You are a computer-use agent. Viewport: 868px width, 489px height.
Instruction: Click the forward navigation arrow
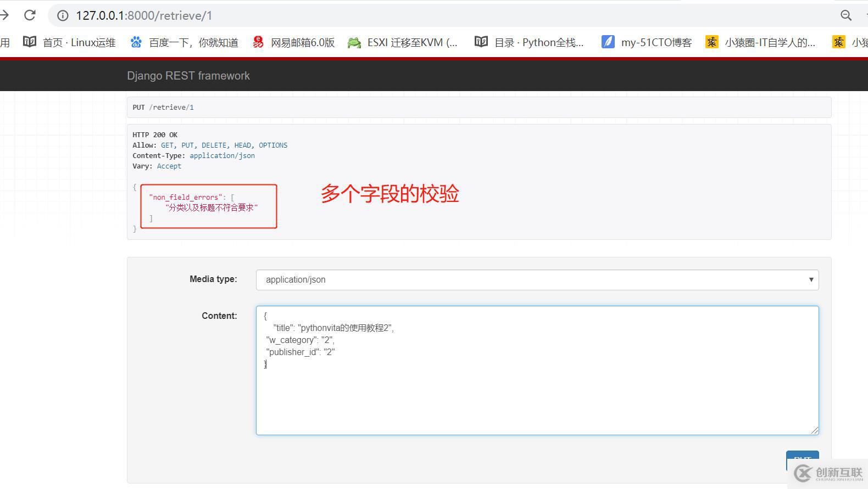click(x=4, y=15)
